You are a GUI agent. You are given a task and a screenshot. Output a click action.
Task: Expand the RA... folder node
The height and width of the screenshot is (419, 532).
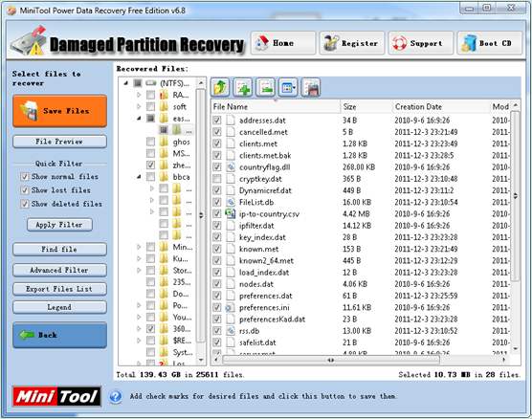pyautogui.click(x=139, y=95)
